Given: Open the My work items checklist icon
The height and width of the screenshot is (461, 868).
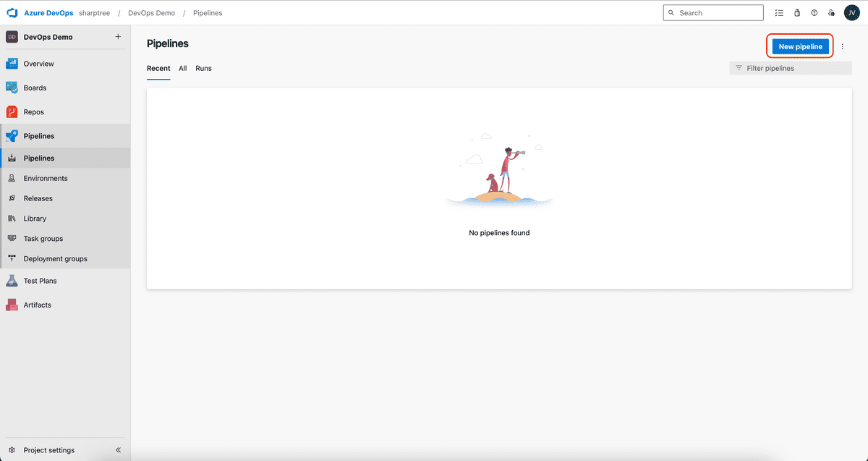Looking at the screenshot, I should (779, 12).
